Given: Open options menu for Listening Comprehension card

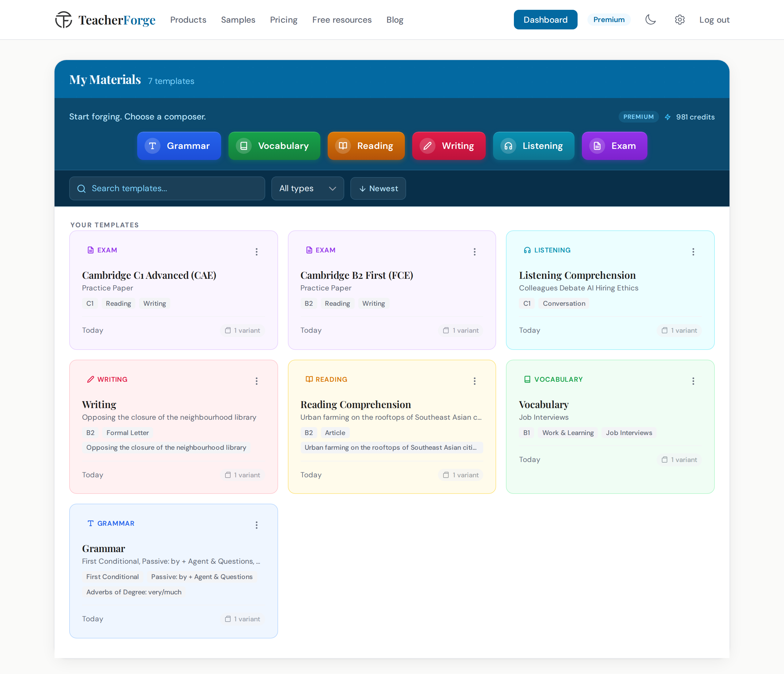Looking at the screenshot, I should [693, 252].
